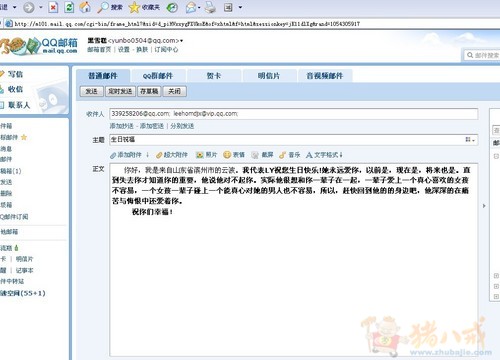Image resolution: width=500 pixels, height=360 pixels.
Task: Open the 明信片 compose tab
Action: (269, 76)
